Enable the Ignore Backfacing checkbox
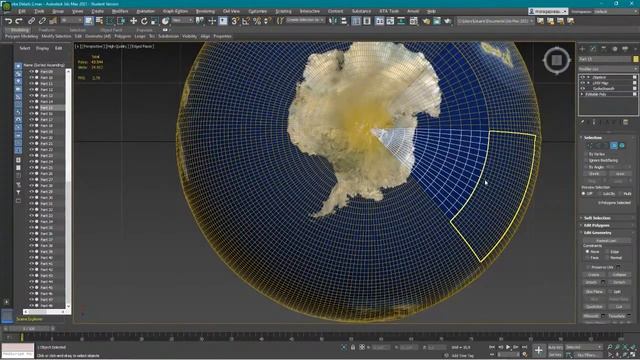 pos(586,160)
